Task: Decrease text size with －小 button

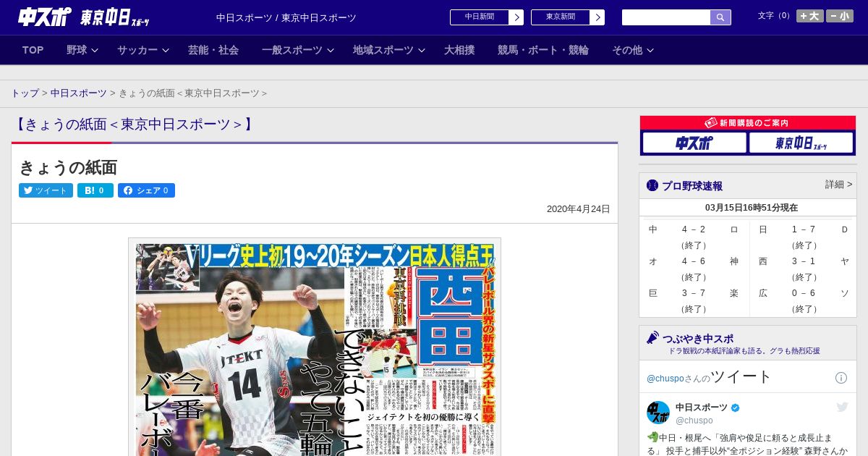Action: pos(840,16)
